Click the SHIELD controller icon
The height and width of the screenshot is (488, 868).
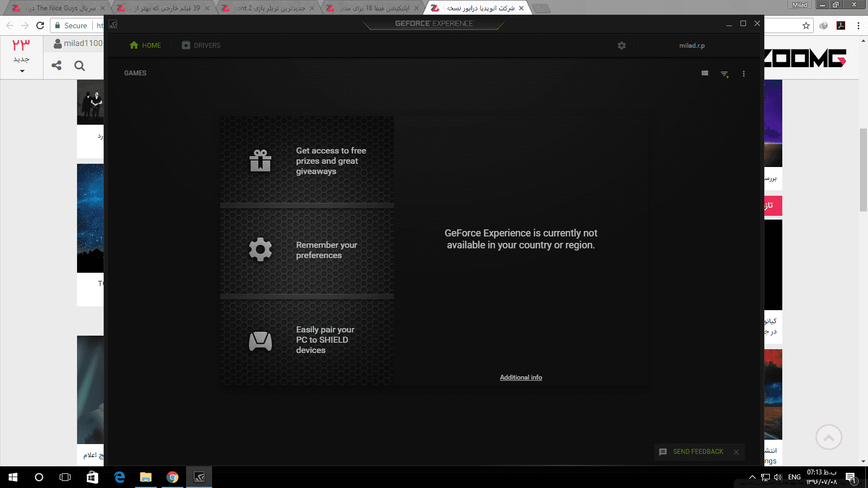260,341
